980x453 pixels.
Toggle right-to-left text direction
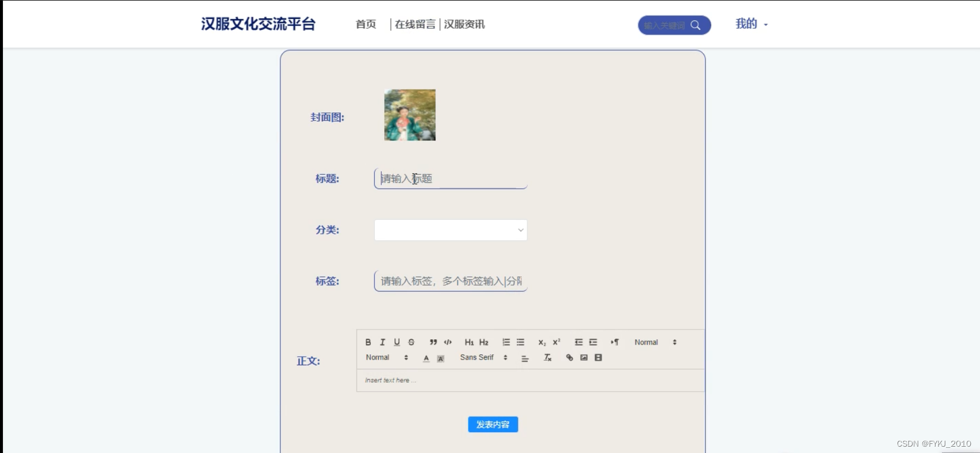(615, 342)
